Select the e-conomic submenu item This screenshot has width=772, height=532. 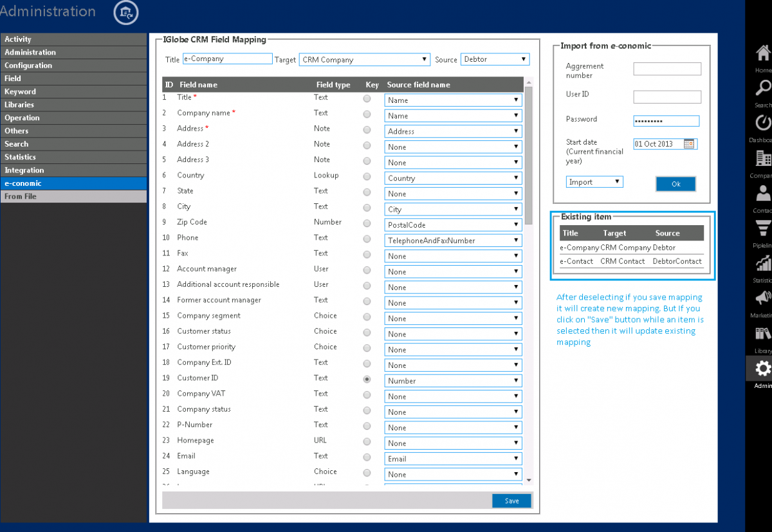[x=73, y=183]
